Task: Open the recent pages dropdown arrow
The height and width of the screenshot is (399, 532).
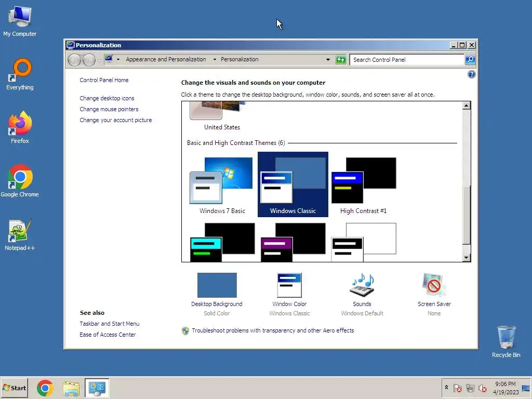Action: [99, 60]
